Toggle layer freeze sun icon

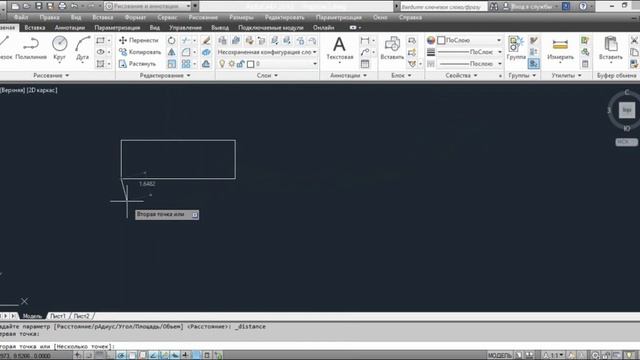(231, 64)
